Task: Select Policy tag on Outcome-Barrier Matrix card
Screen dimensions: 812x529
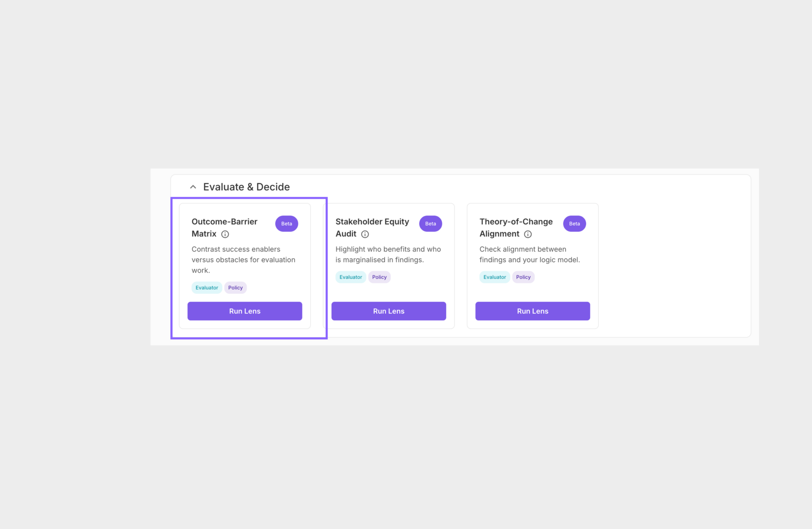Action: [x=236, y=288]
